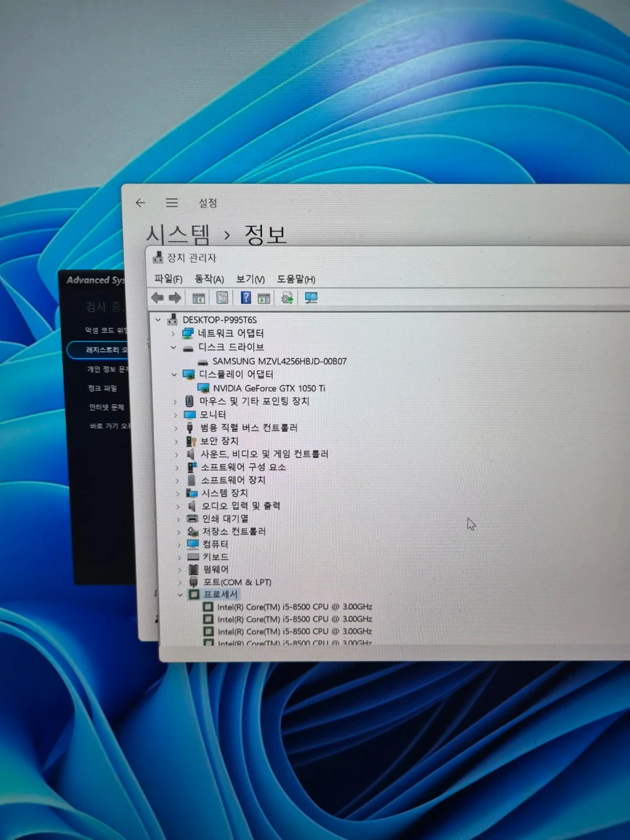Select 개인 정보 문제 in Advanced SystemCare
The image size is (630, 840).
coord(107,369)
